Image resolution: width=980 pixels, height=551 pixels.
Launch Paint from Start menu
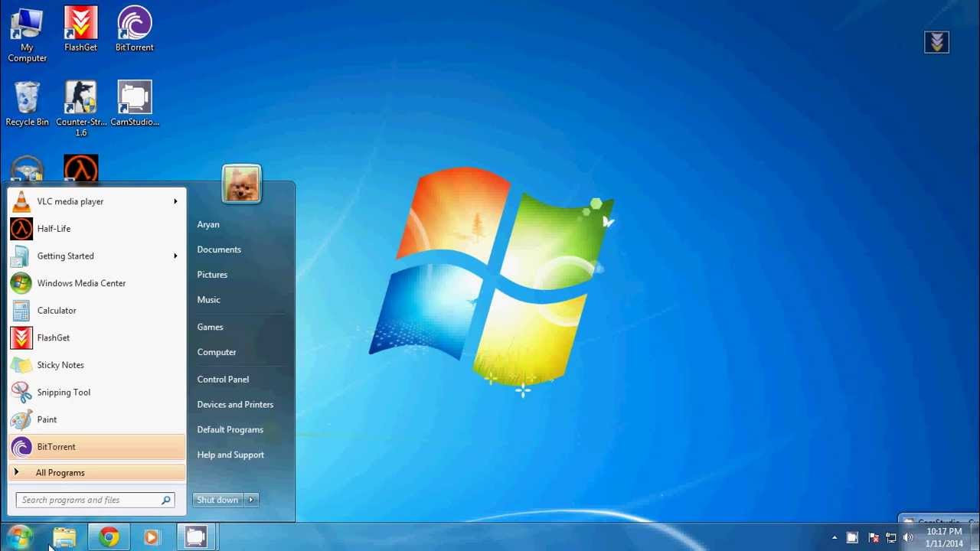[96, 419]
